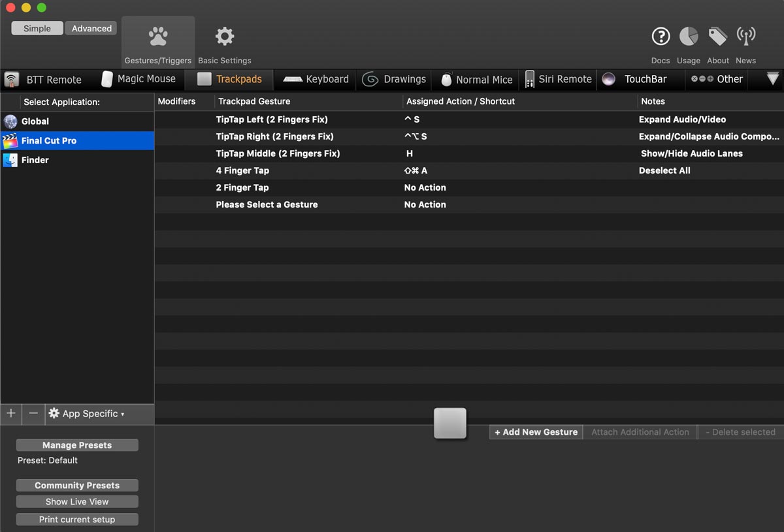Click Show Live View button

[77, 502]
